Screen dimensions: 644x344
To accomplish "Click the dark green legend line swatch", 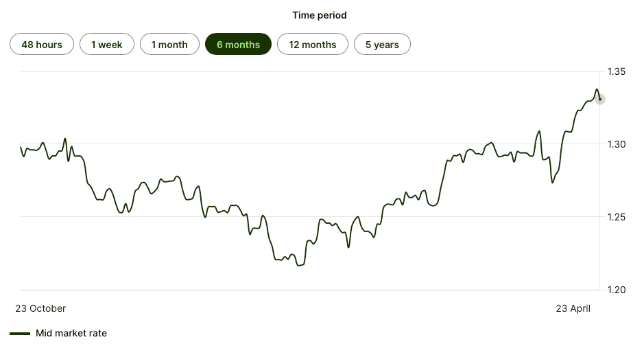I will point(20,334).
